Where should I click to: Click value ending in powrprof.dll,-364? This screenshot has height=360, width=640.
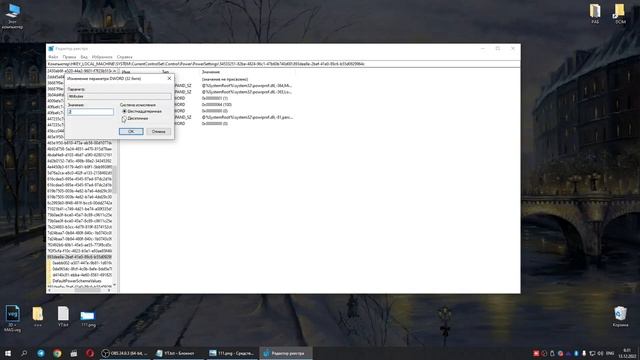tap(247, 86)
